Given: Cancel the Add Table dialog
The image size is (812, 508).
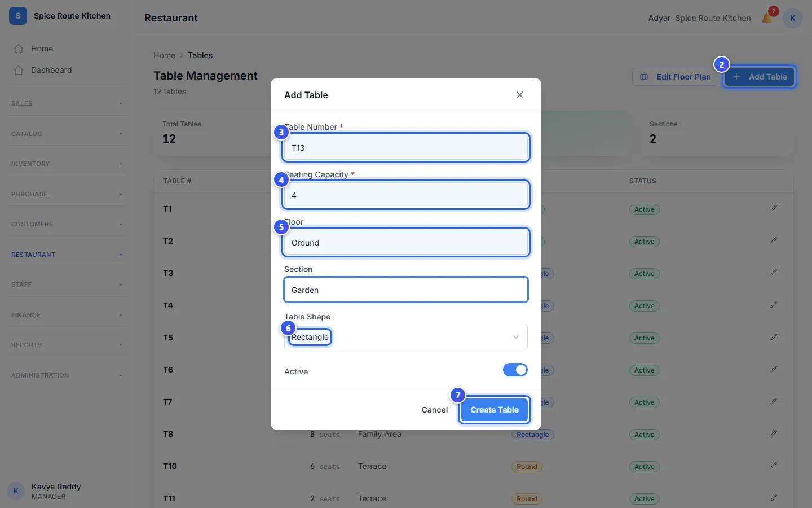Looking at the screenshot, I should click(x=435, y=410).
